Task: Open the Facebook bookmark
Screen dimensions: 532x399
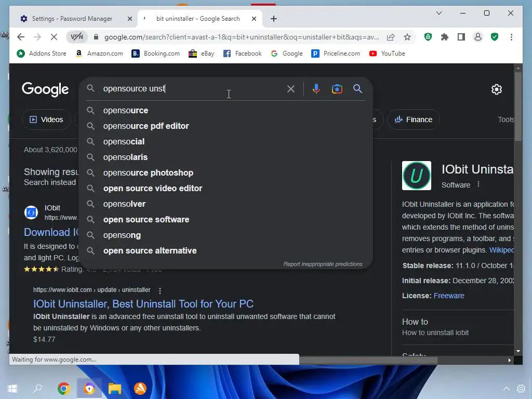Action: point(243,54)
